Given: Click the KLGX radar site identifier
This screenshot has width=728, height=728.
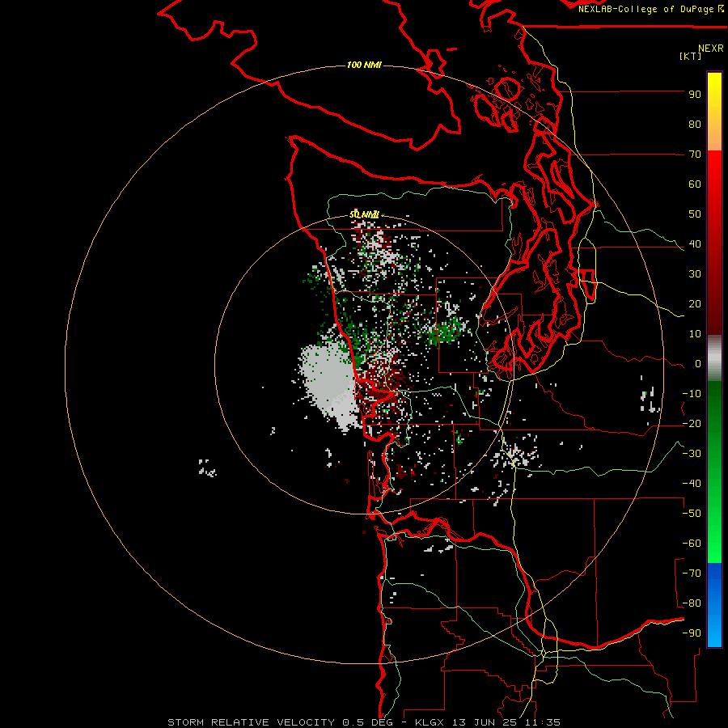Looking at the screenshot, I should [430, 722].
